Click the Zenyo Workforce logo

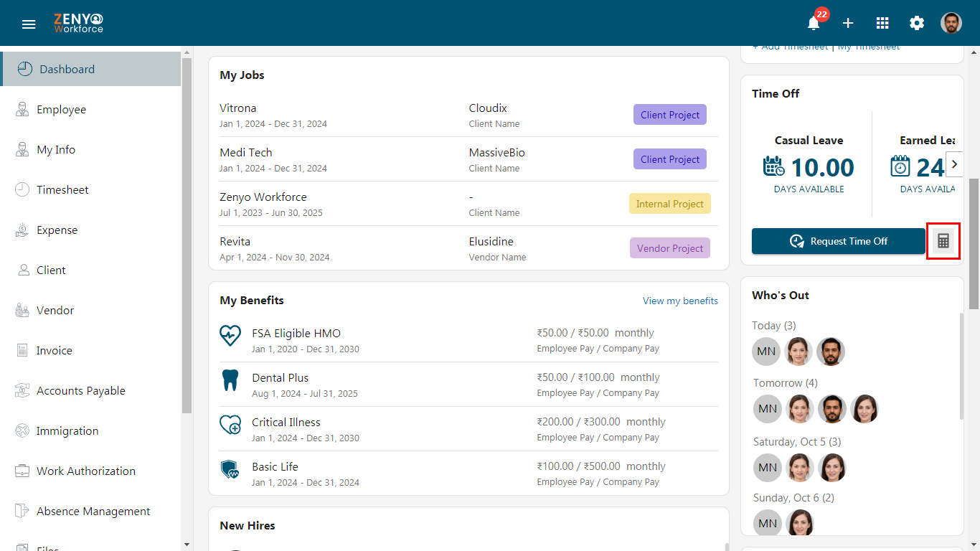[78, 23]
